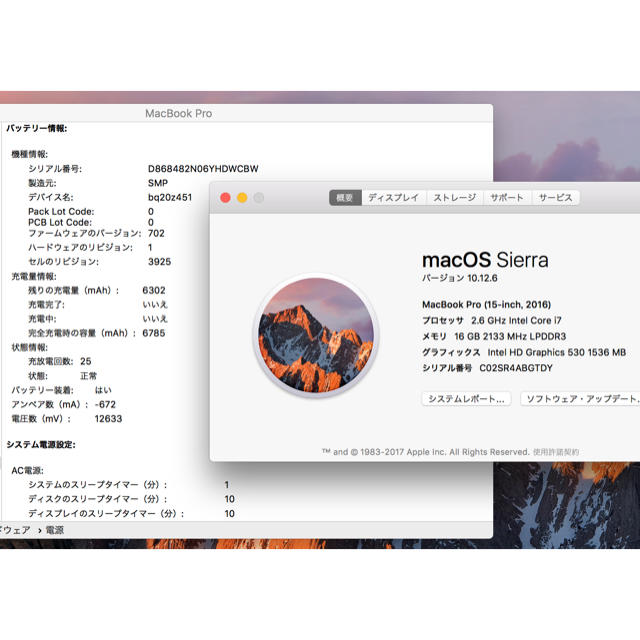Click the 16 GB 2133 MHz LPDDR3 text
Image resolution: width=640 pixels, height=640 pixels.
tap(510, 336)
